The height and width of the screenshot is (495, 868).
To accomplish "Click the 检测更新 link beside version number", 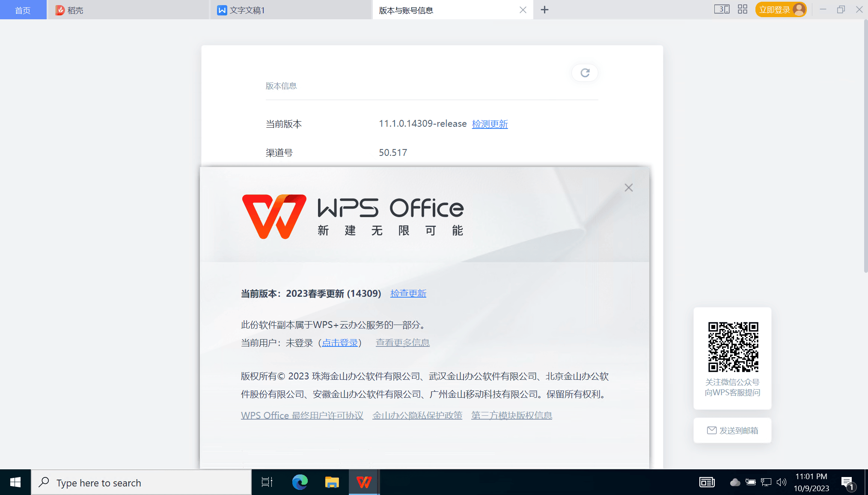I will 490,124.
